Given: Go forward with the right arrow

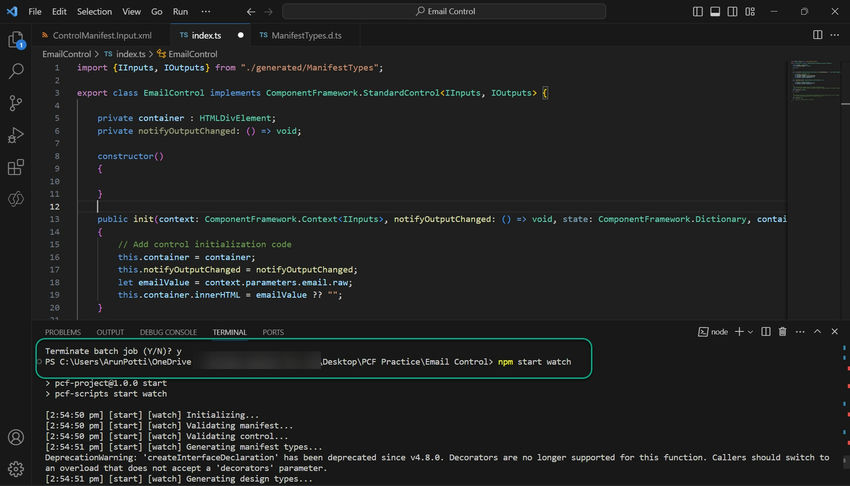Looking at the screenshot, I should [268, 11].
